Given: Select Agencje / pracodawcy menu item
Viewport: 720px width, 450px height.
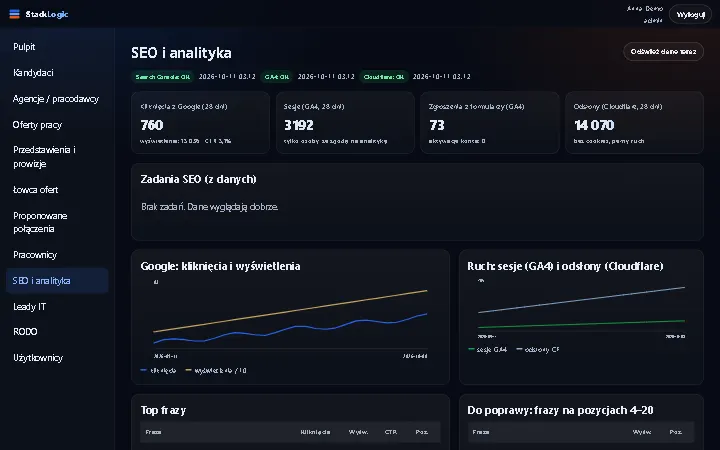Looking at the screenshot, I should 57,99.
